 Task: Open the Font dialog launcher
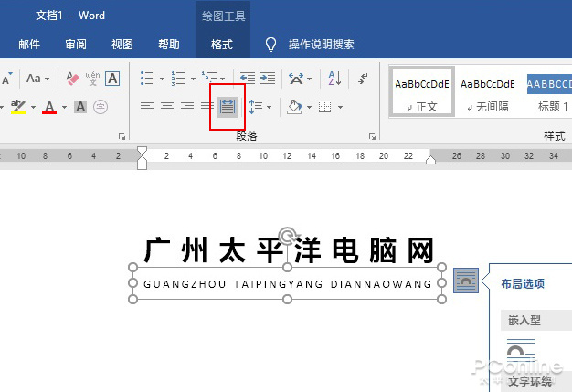(122, 136)
